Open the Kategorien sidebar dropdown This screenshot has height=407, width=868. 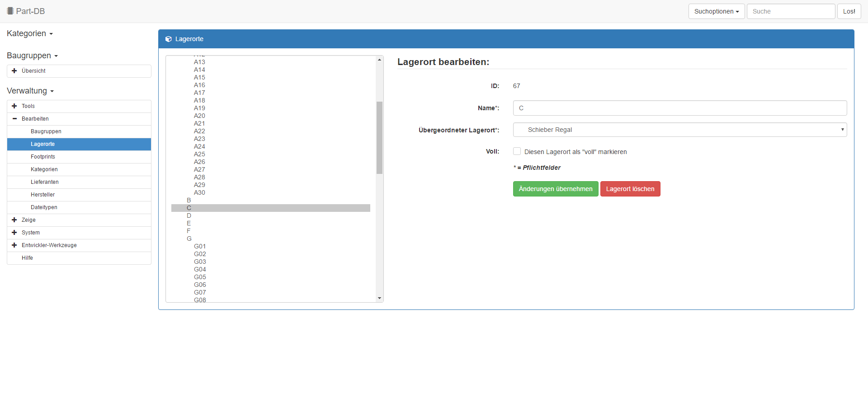coord(30,33)
